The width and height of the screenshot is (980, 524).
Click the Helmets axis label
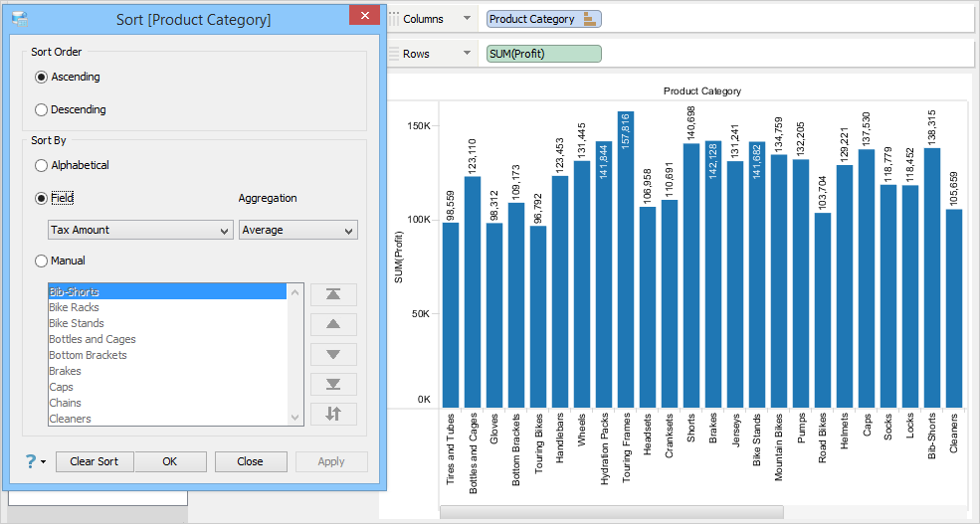[x=845, y=431]
